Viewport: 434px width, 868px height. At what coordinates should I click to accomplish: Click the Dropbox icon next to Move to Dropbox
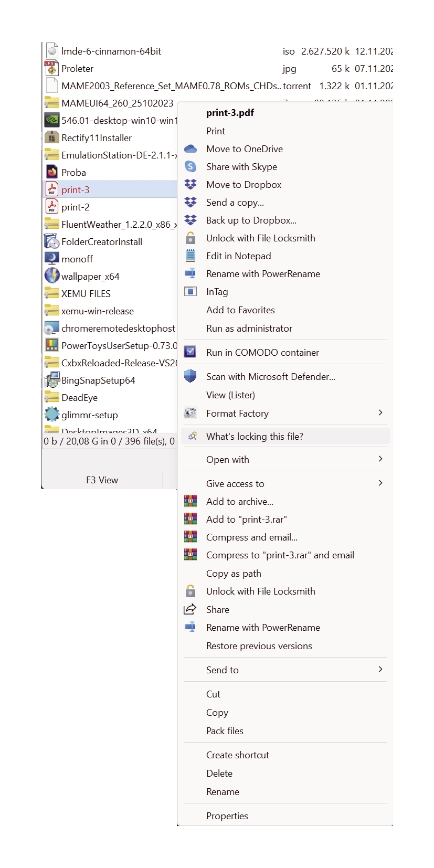[x=190, y=185]
